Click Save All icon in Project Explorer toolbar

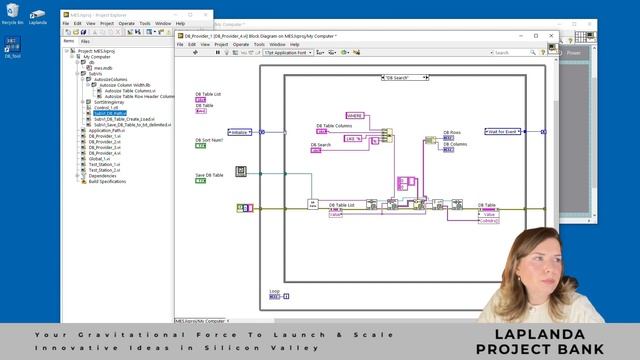point(84,32)
